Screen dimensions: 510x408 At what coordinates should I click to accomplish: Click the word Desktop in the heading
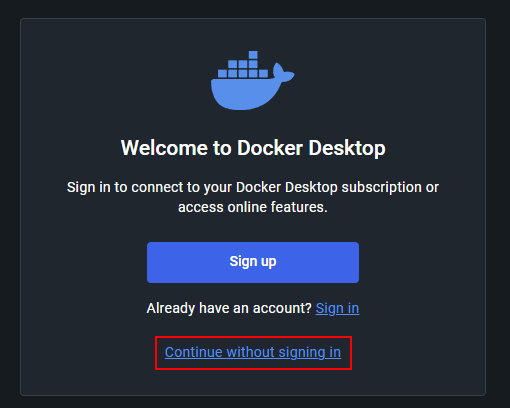347,148
